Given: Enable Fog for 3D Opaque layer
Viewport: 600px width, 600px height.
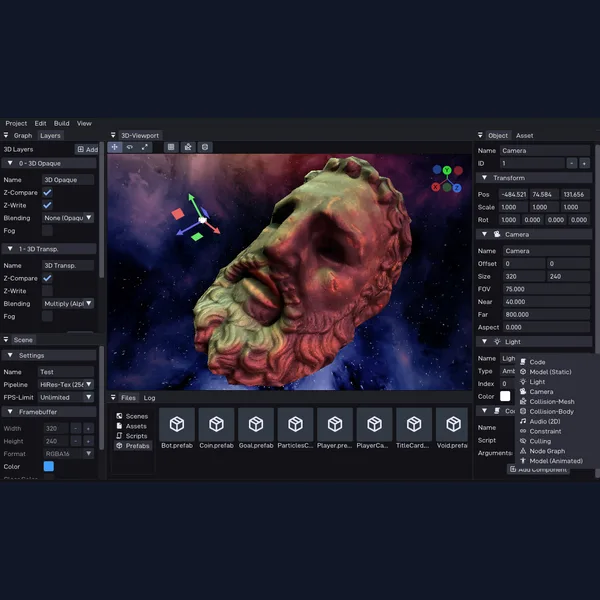Looking at the screenshot, I should coord(47,230).
